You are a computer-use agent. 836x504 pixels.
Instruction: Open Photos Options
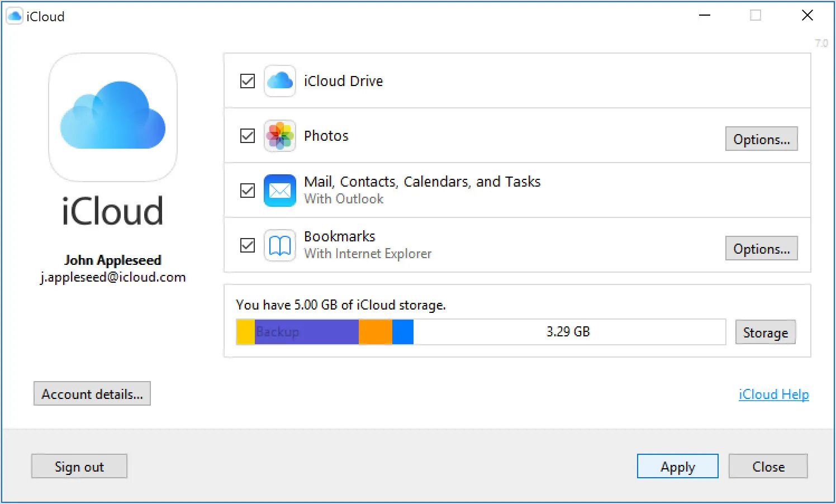click(761, 139)
